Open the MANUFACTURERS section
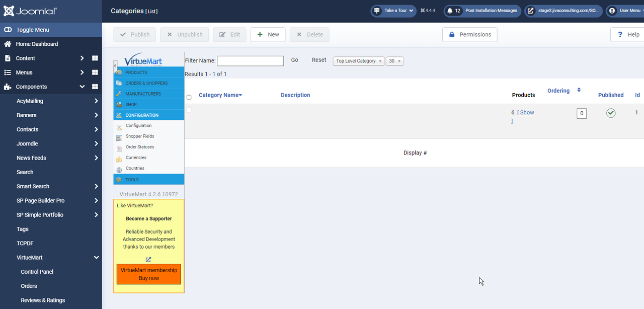Viewport: 644px width, 309px height. 149,94
